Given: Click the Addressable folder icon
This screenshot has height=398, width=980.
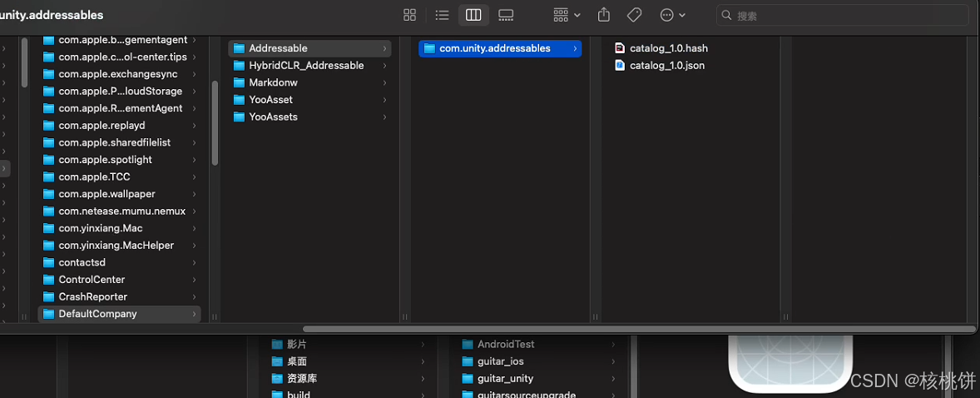Looking at the screenshot, I should coord(239,48).
